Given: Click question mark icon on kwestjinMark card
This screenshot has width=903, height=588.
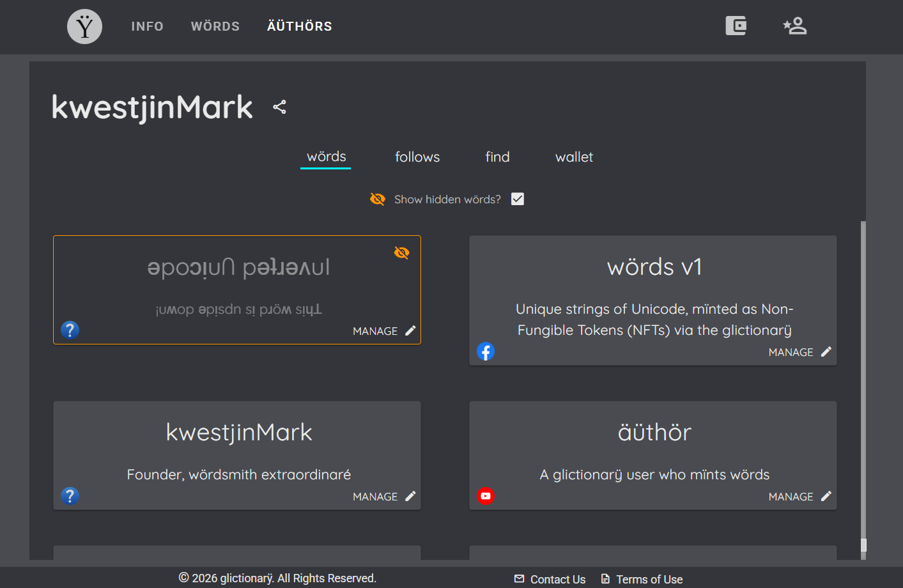Looking at the screenshot, I should pos(70,496).
